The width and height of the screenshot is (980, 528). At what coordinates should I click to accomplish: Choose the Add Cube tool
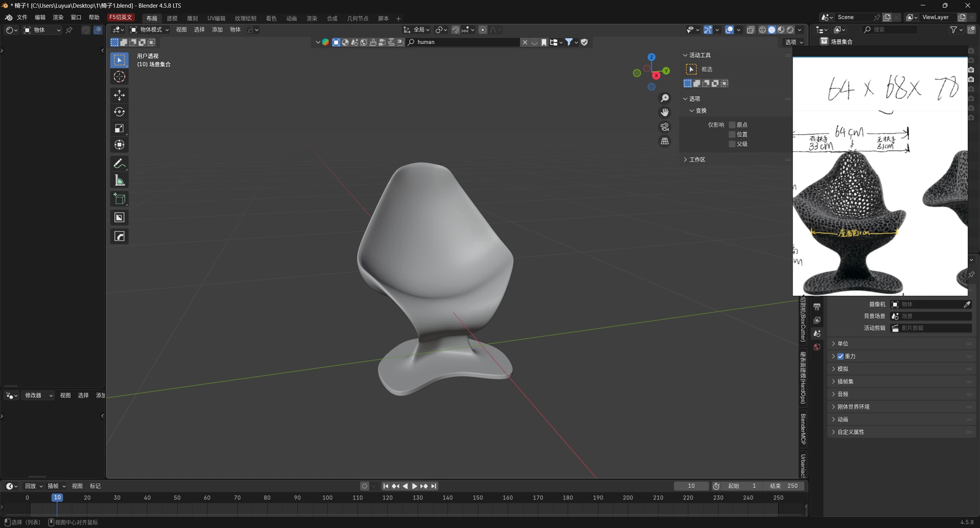tap(119, 199)
